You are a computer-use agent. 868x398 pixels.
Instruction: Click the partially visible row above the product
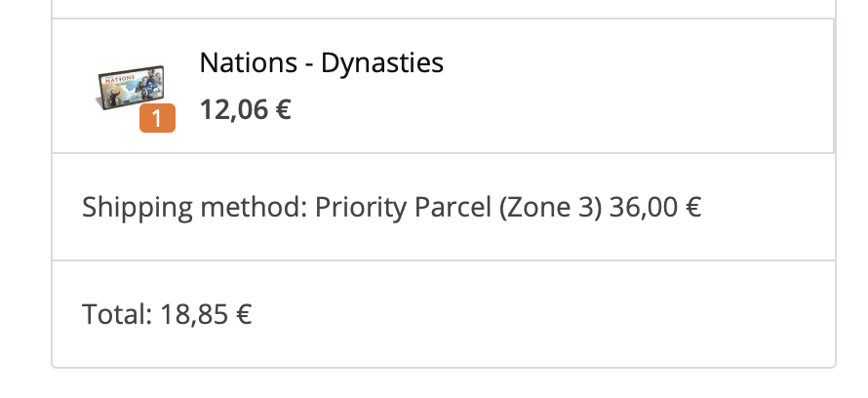pyautogui.click(x=439, y=8)
